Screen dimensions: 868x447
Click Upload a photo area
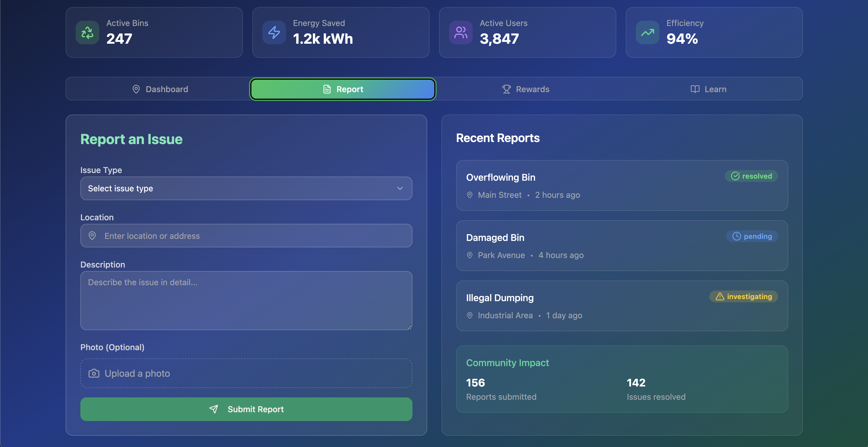tap(246, 373)
